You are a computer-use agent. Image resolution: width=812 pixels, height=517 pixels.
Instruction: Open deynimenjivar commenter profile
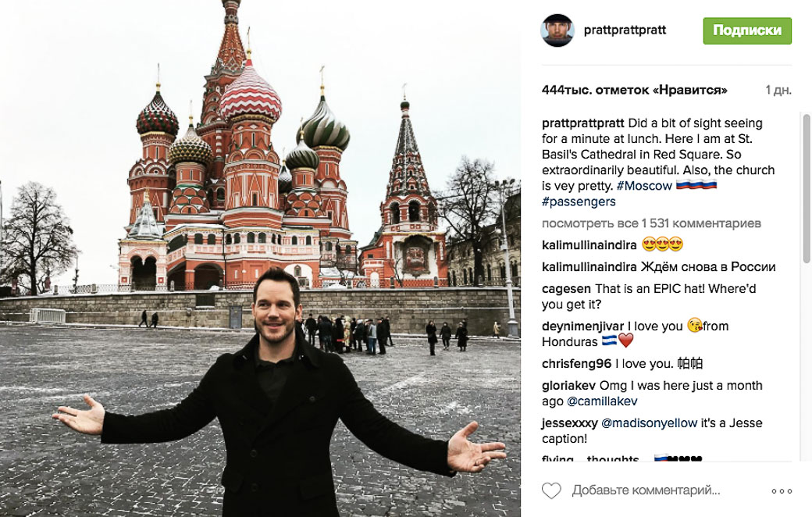582,326
